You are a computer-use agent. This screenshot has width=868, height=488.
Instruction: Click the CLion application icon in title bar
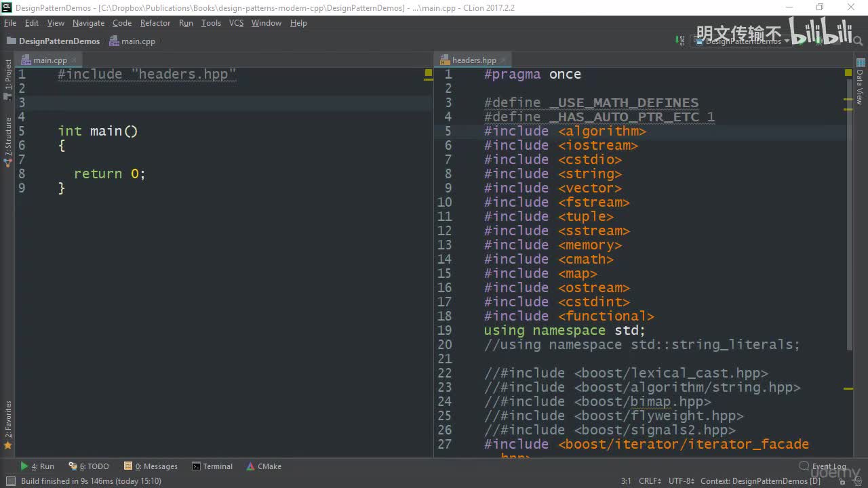[x=7, y=7]
